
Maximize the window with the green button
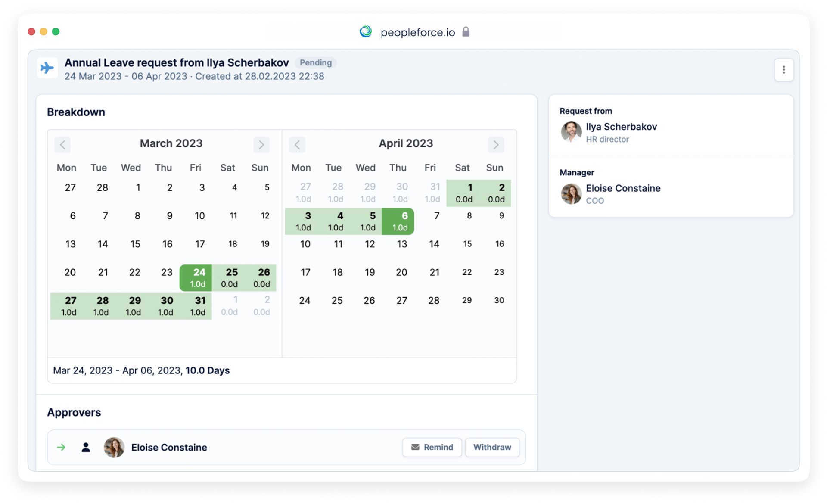[56, 31]
